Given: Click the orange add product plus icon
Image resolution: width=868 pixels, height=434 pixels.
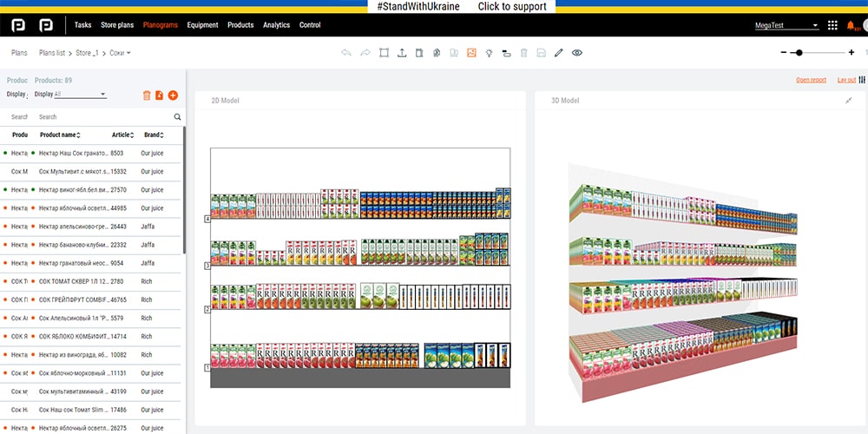Looking at the screenshot, I should click(174, 95).
